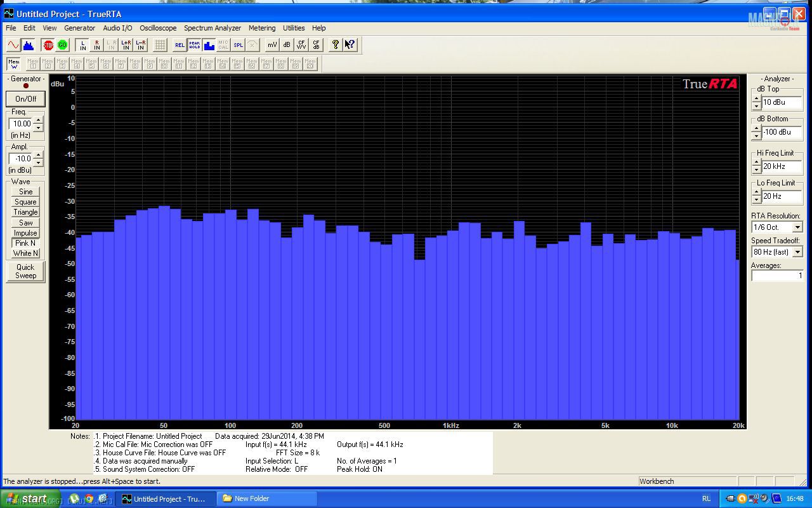Open the Metering menu
The height and width of the screenshot is (508, 812).
(262, 28)
